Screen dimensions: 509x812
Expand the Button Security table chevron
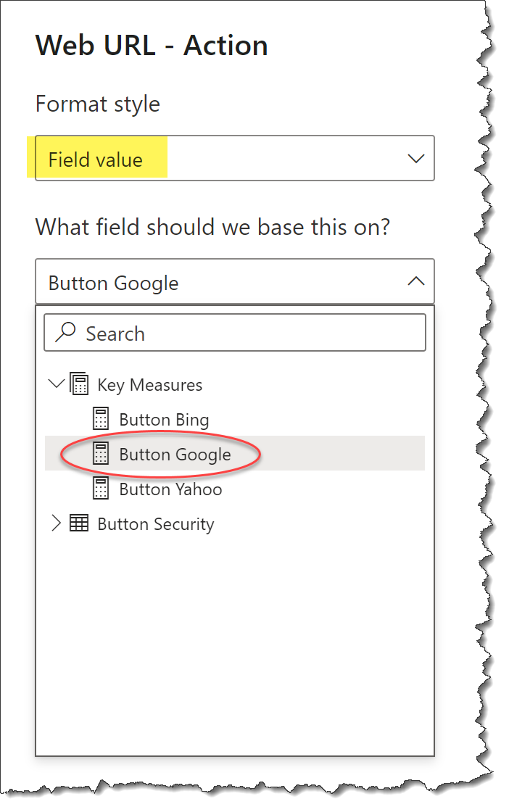click(56, 523)
